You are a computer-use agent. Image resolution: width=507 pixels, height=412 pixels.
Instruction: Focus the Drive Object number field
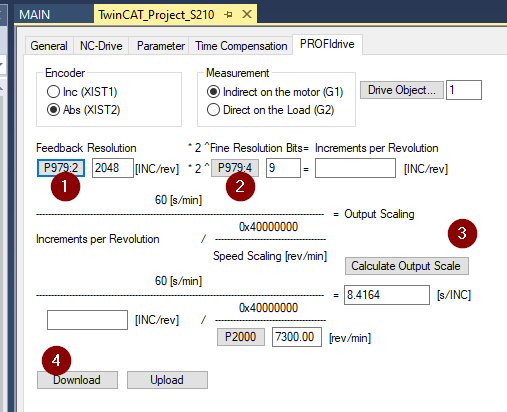pos(464,90)
